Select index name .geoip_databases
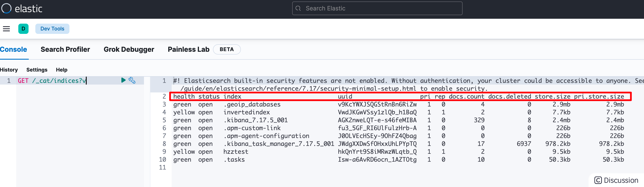This screenshot has height=187, width=644. tap(252, 105)
